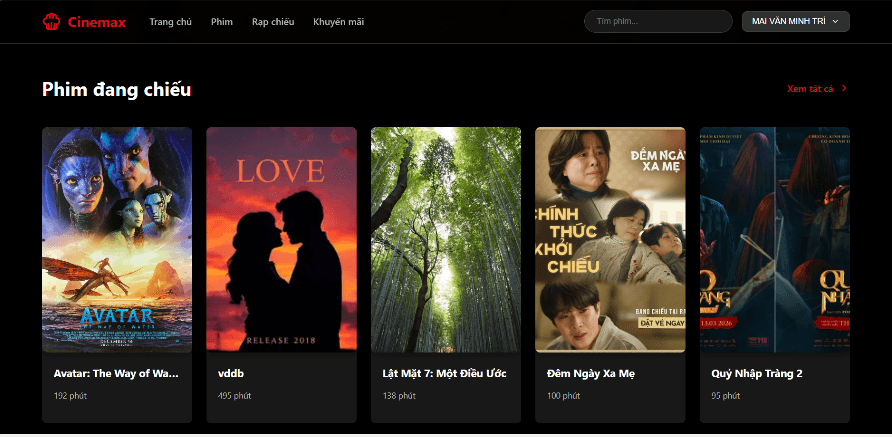The width and height of the screenshot is (892, 437).
Task: Open the Phim menu item
Action: click(222, 22)
